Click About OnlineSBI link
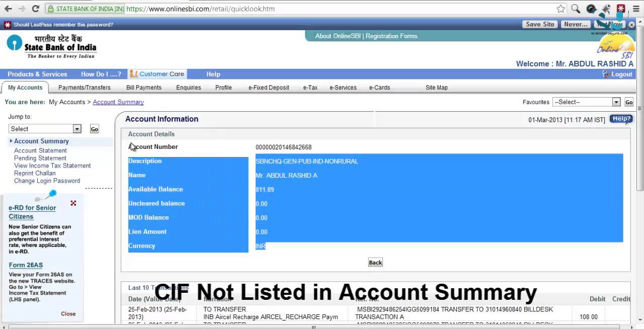 coord(338,36)
